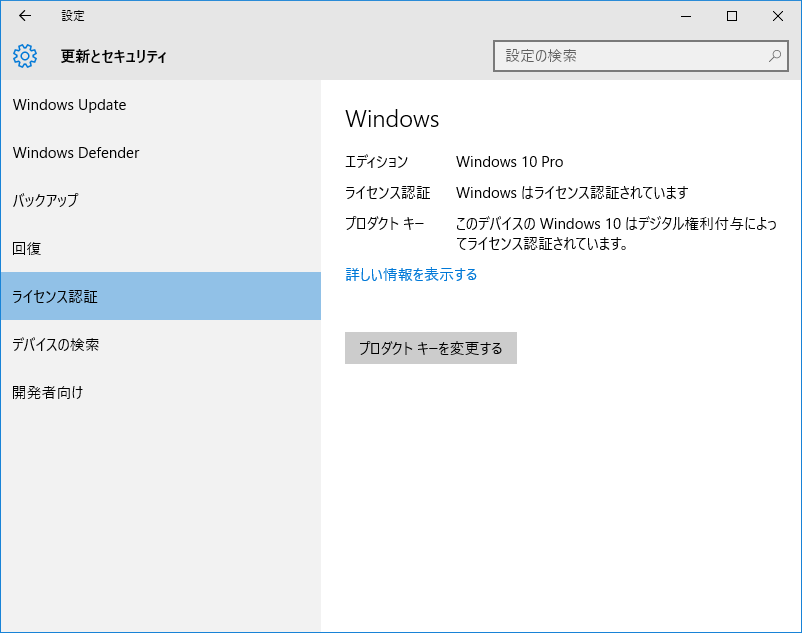Viewport: 802px width, 633px height.
Task: Minimize the 設定 window
Action: pos(686,16)
